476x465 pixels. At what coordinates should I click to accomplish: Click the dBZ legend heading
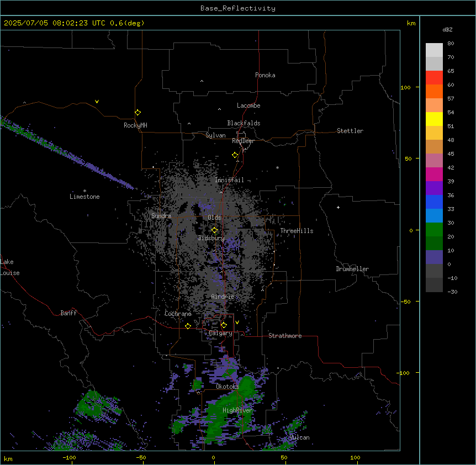[x=447, y=30]
